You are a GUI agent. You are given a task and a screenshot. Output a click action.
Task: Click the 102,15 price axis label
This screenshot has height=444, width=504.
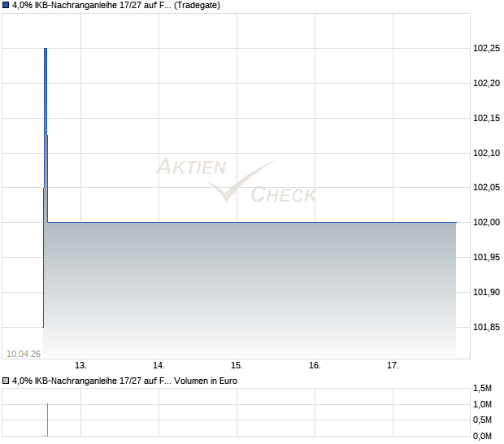(x=486, y=118)
